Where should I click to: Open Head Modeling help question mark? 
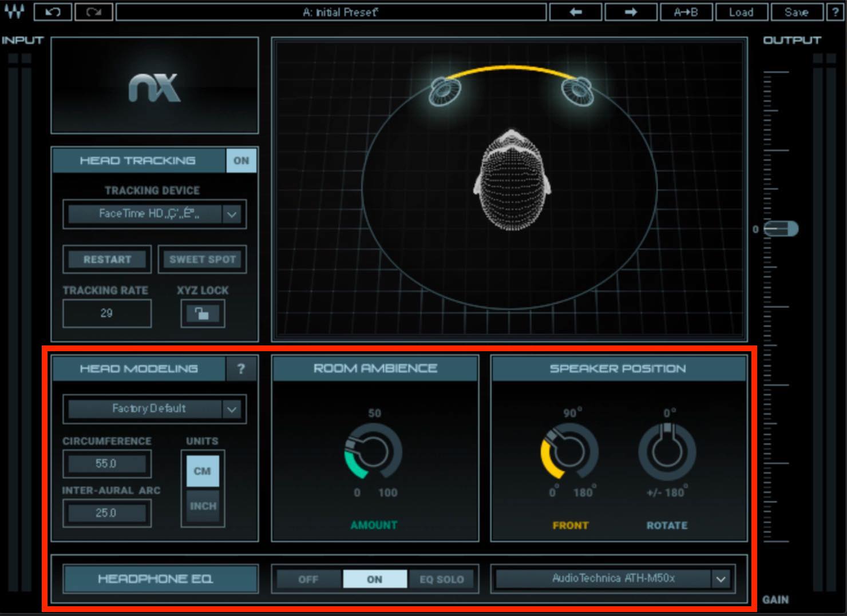[241, 368]
